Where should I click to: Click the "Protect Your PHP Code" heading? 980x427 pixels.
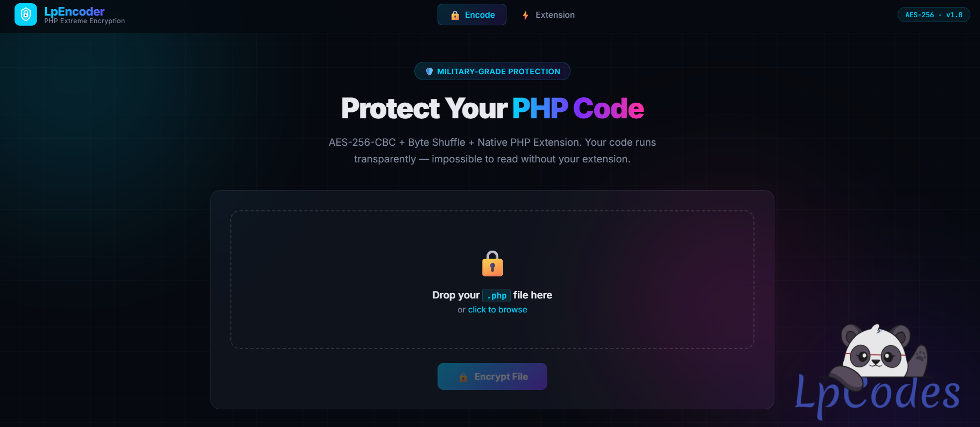click(492, 109)
